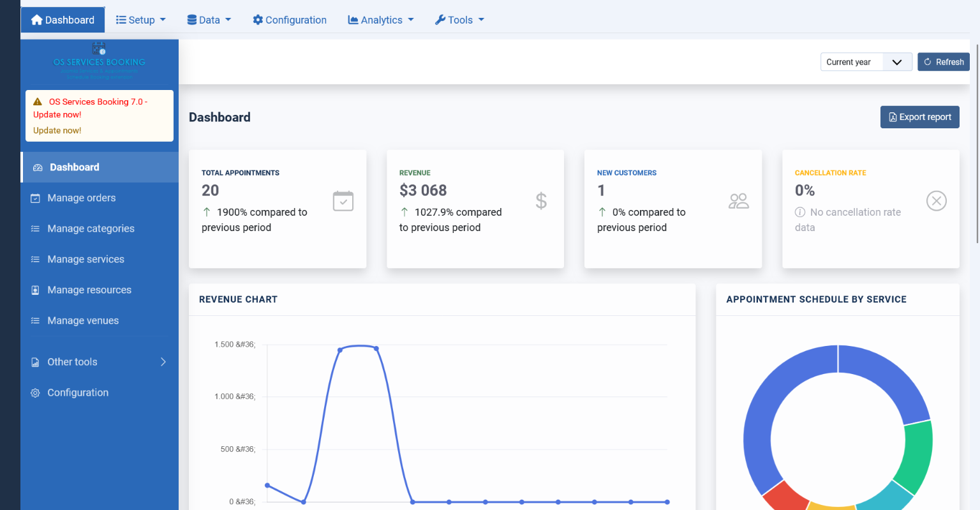Open the Current year period dropdown
The height and width of the screenshot is (510, 980).
[x=866, y=62]
